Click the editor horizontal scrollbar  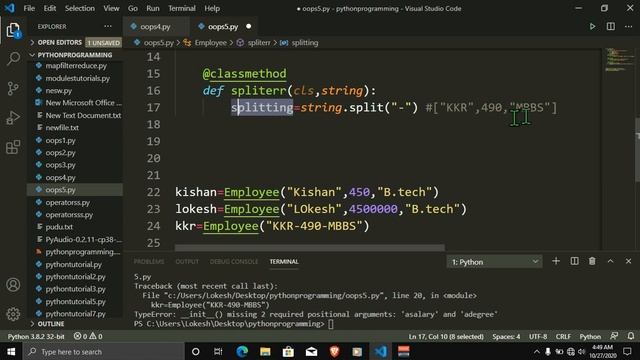point(310,247)
